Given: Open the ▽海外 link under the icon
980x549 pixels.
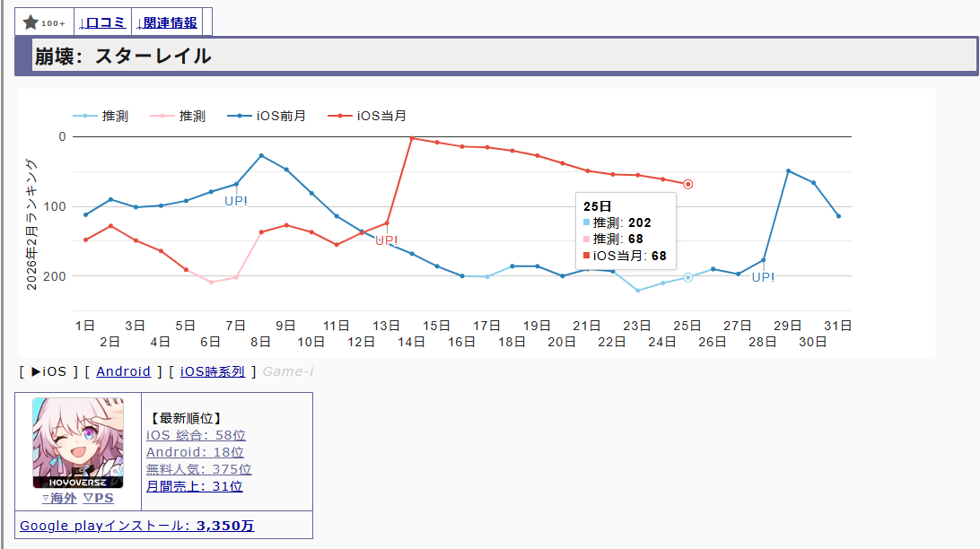Looking at the screenshot, I should point(60,499).
